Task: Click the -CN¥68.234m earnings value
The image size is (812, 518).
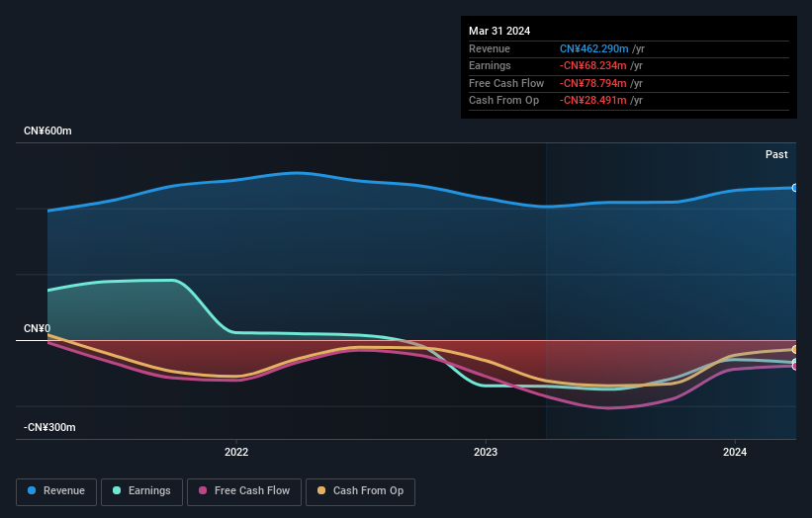Action: coord(593,65)
